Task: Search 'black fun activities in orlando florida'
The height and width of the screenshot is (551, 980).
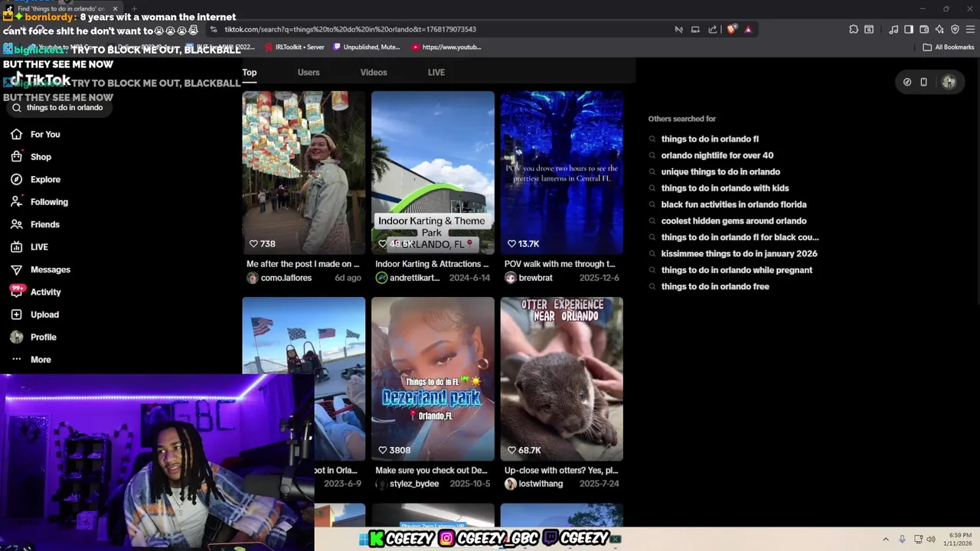Action: click(733, 204)
